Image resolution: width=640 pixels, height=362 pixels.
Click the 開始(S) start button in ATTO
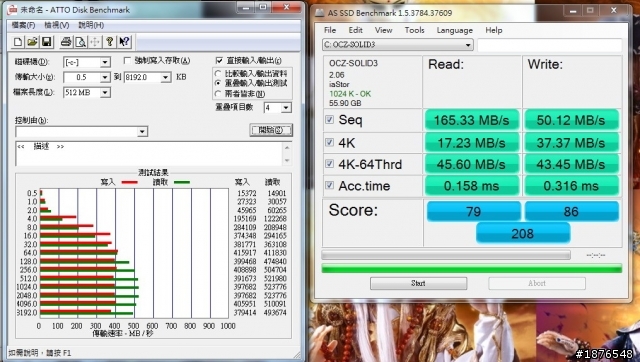pos(271,130)
